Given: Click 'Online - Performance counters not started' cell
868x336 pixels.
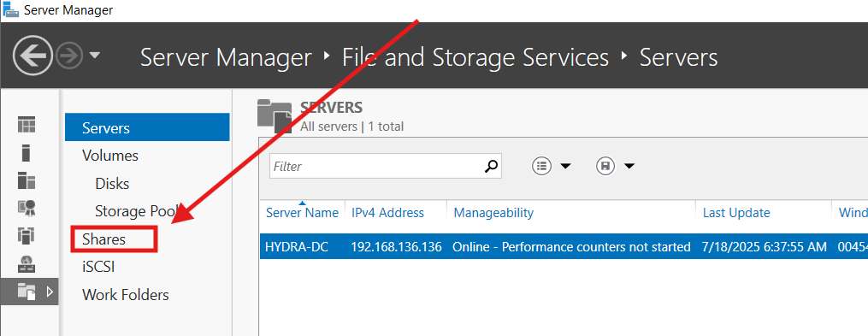Looking at the screenshot, I should coord(571,247).
